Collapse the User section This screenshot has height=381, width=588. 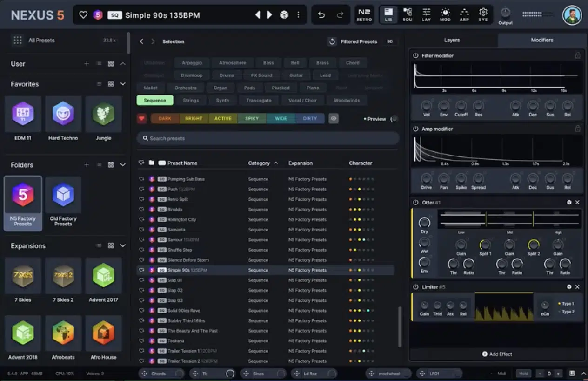point(123,64)
